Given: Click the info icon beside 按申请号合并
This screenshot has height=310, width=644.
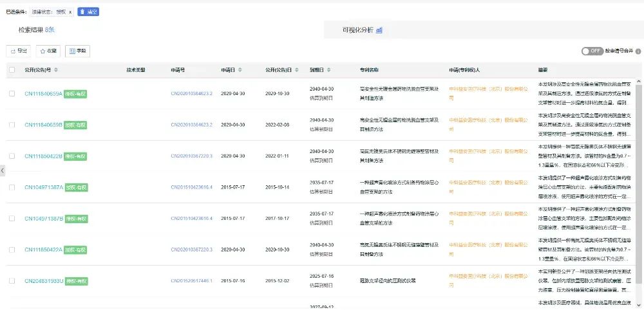Looking at the screenshot, I should coord(638,51).
